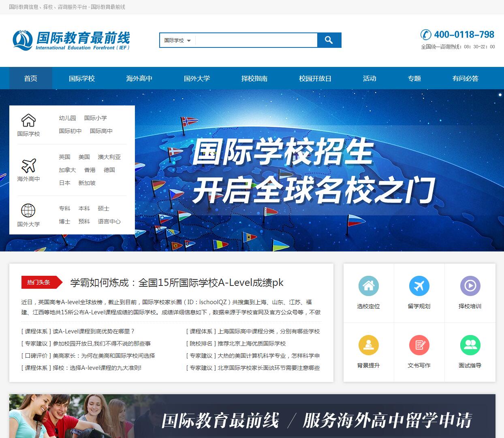Open the 活动 nav menu item
This screenshot has width=504, height=438.
click(x=369, y=78)
